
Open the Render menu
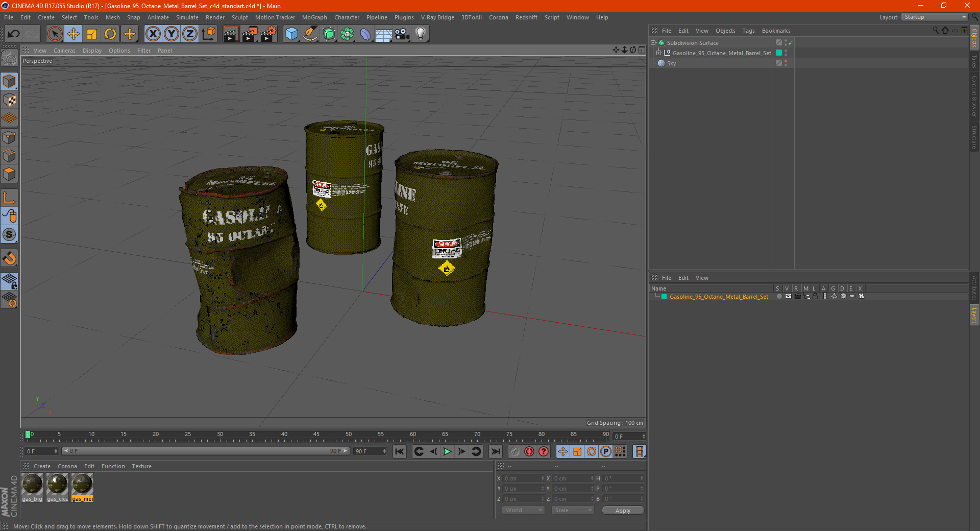click(x=215, y=17)
